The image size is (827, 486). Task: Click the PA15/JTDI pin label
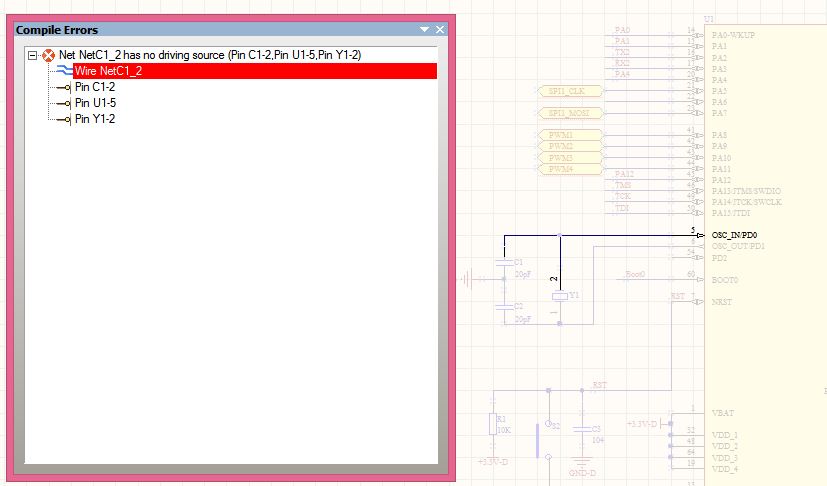coord(731,213)
